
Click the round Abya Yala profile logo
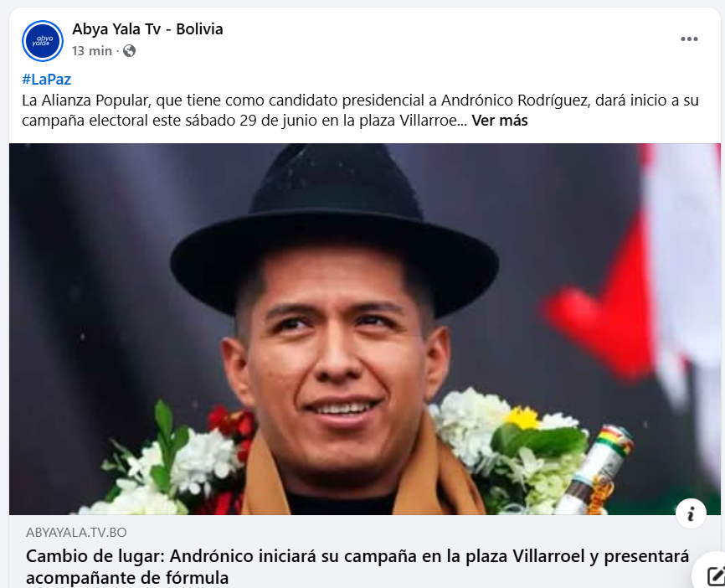tap(43, 41)
